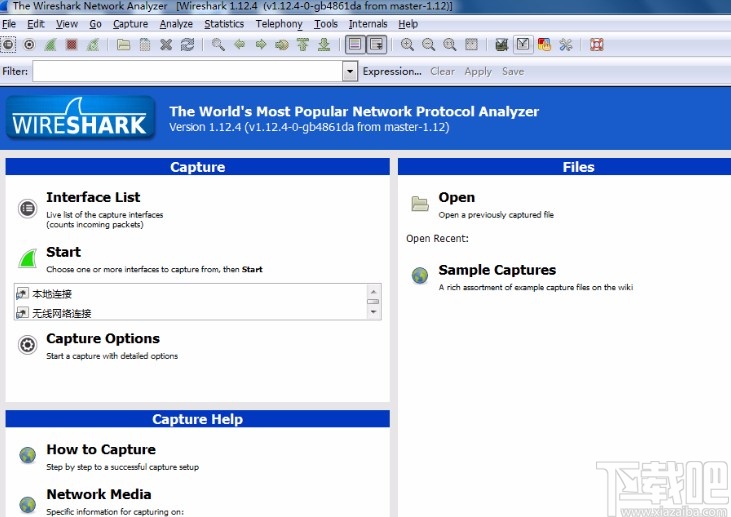Select the 无线网络连接 interface
731x517 pixels.
(62, 313)
